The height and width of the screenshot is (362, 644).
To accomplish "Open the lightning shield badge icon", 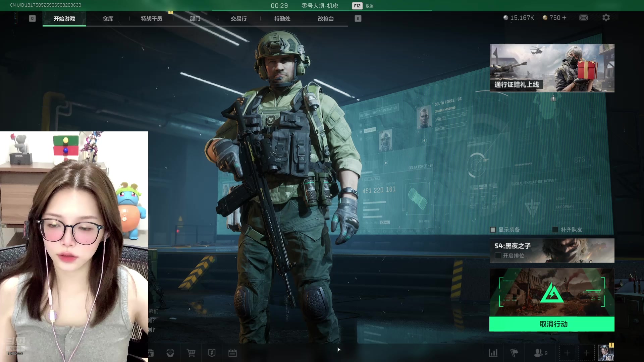I will pos(212,353).
